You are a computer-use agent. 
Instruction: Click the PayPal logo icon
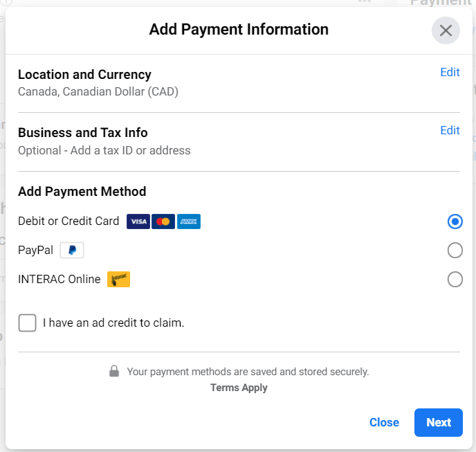point(72,250)
